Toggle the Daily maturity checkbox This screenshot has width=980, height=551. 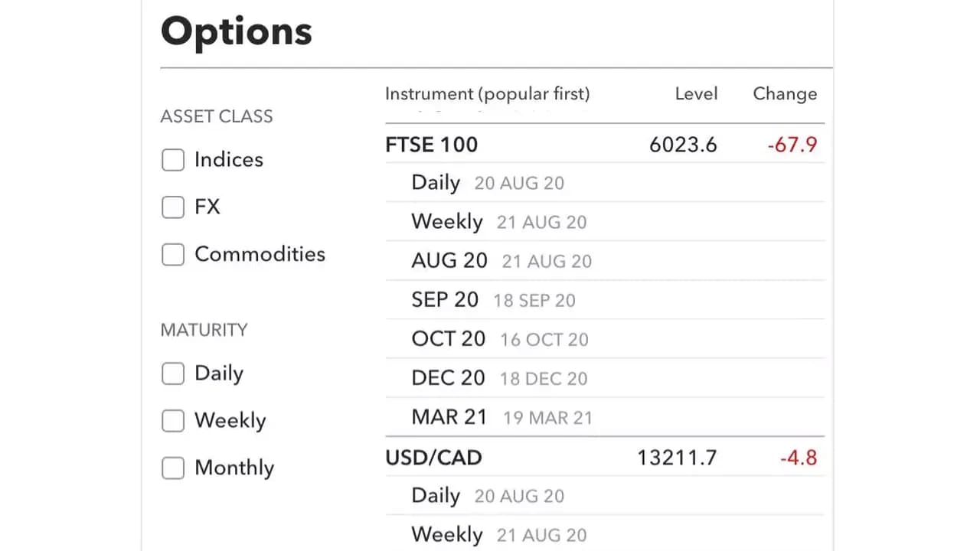(173, 373)
